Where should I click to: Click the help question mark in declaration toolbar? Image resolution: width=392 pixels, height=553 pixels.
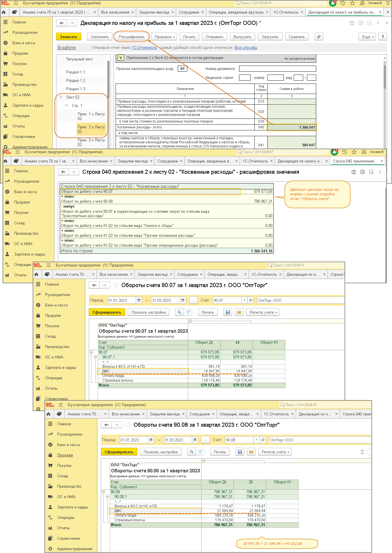tap(383, 37)
